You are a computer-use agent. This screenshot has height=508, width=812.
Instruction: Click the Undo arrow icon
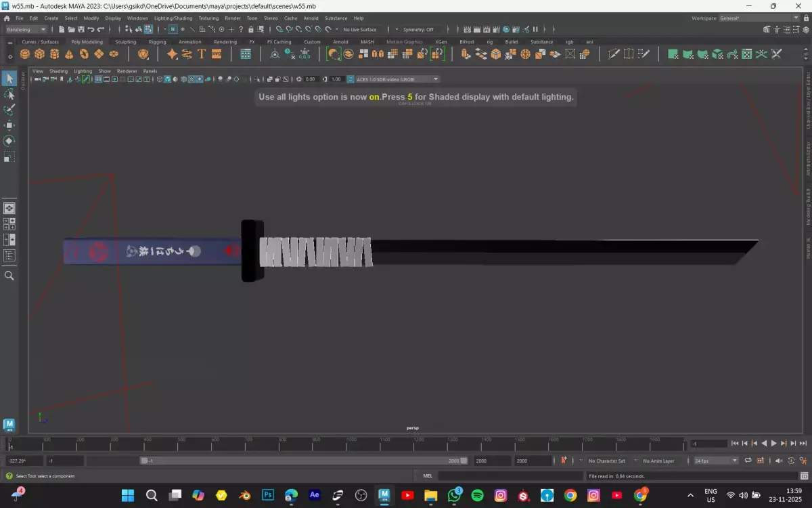[x=91, y=29]
